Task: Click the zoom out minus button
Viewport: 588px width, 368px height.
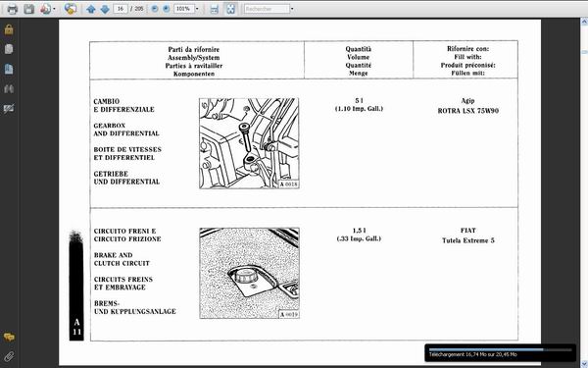Action: (155, 9)
